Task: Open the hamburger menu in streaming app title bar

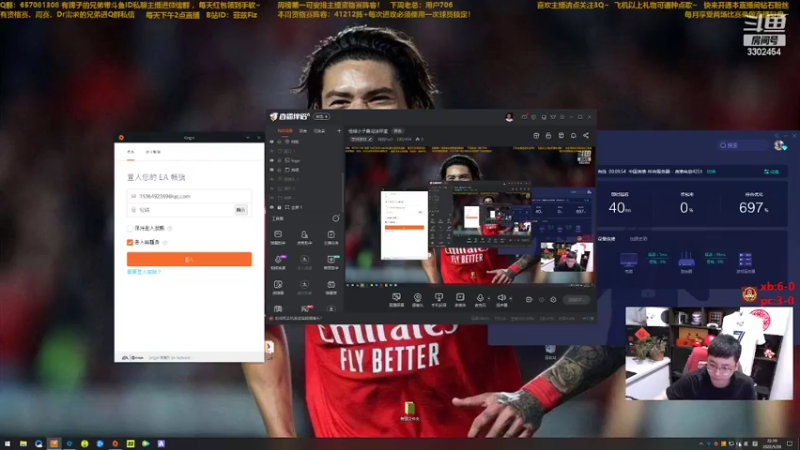Action: 562,117
